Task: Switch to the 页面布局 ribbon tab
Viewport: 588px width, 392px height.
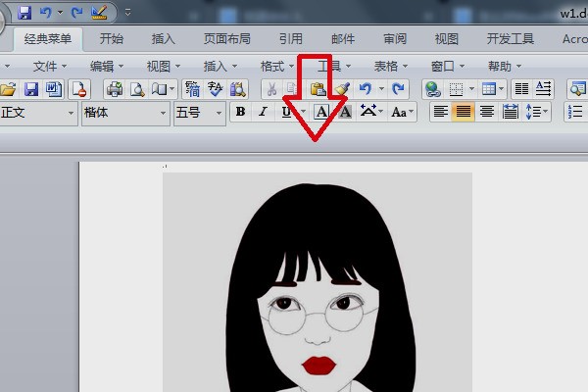Action: coord(226,39)
